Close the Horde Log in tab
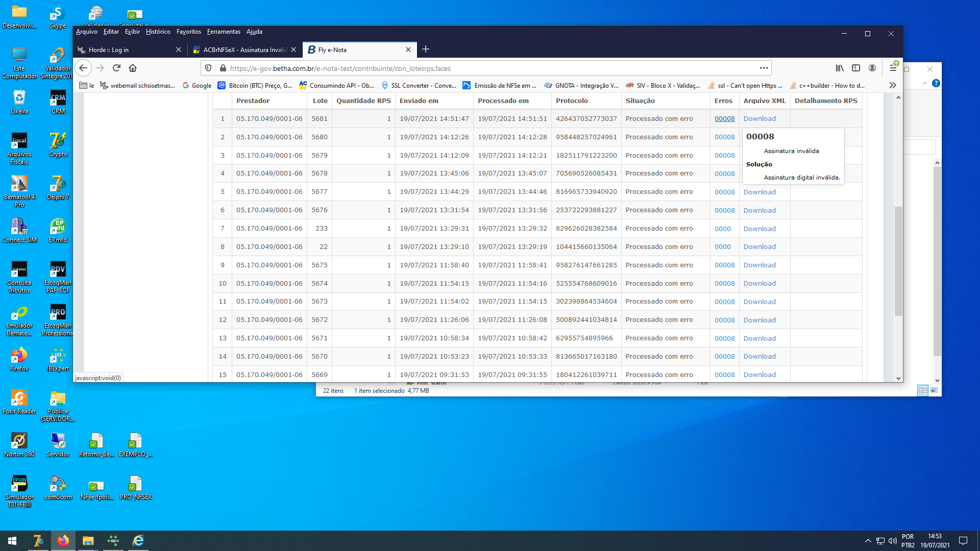Screen dimensions: 980x551 click(178, 49)
